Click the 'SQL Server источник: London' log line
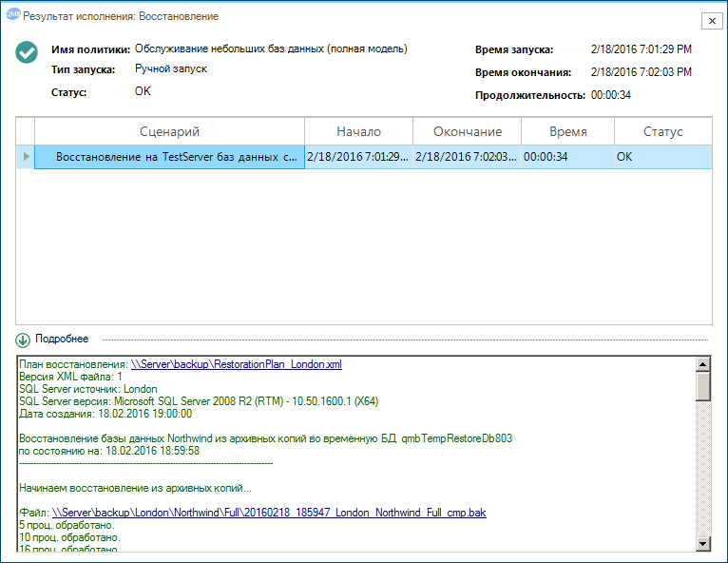This screenshot has width=728, height=563. pos(88,389)
